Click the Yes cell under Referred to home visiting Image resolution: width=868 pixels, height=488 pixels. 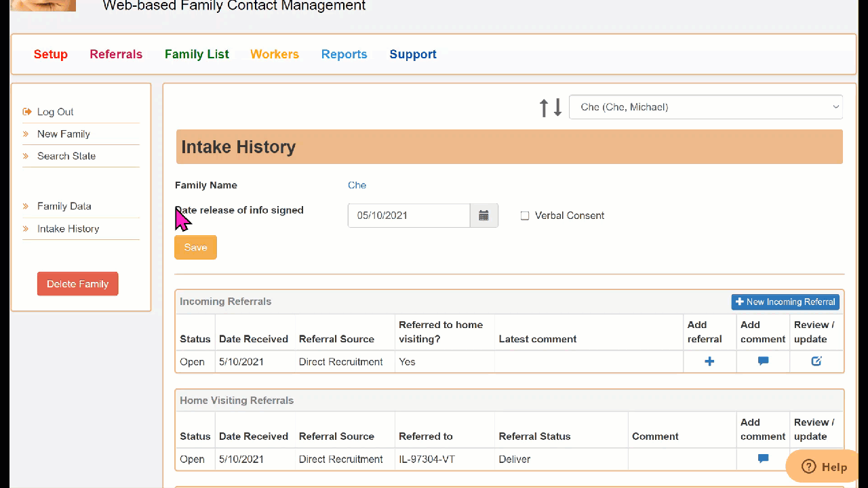pyautogui.click(x=407, y=361)
